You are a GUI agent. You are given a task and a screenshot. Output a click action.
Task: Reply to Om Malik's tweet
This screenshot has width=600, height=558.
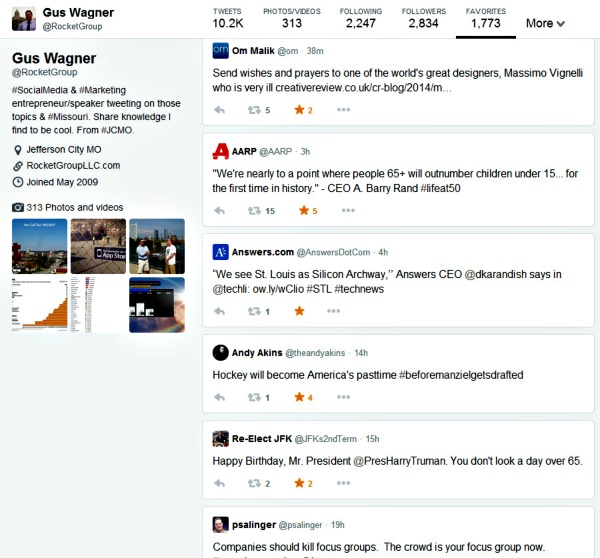coord(219,110)
